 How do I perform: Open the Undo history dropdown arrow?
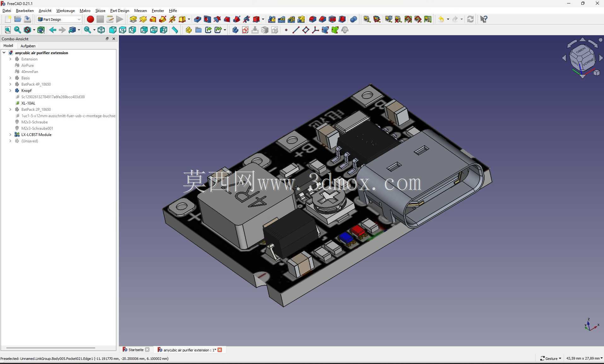pos(448,19)
